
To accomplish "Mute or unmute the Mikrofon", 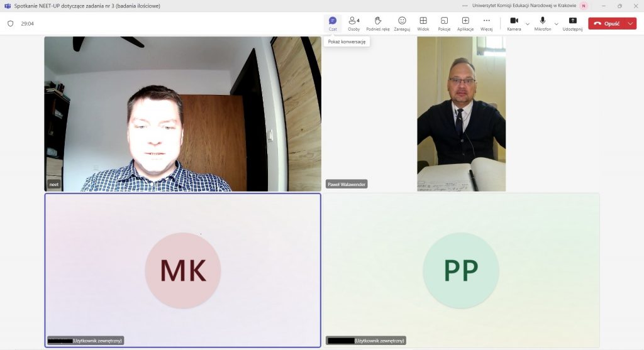I will pyautogui.click(x=542, y=23).
